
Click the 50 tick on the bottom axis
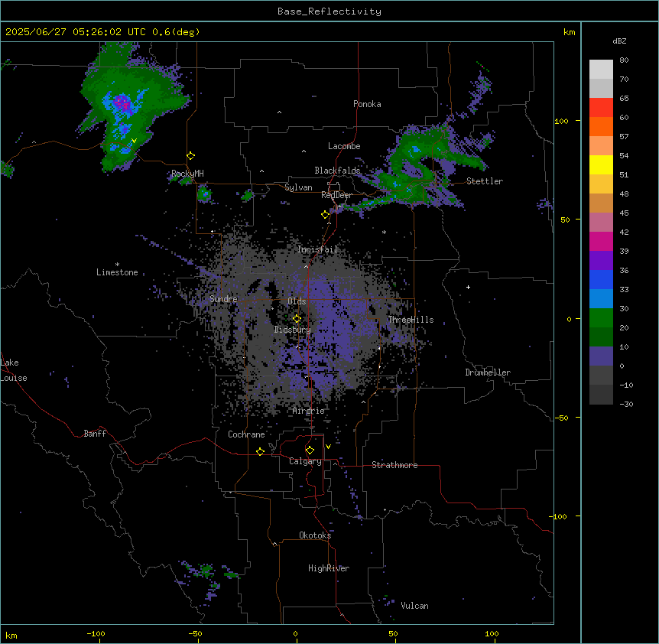coord(393,634)
